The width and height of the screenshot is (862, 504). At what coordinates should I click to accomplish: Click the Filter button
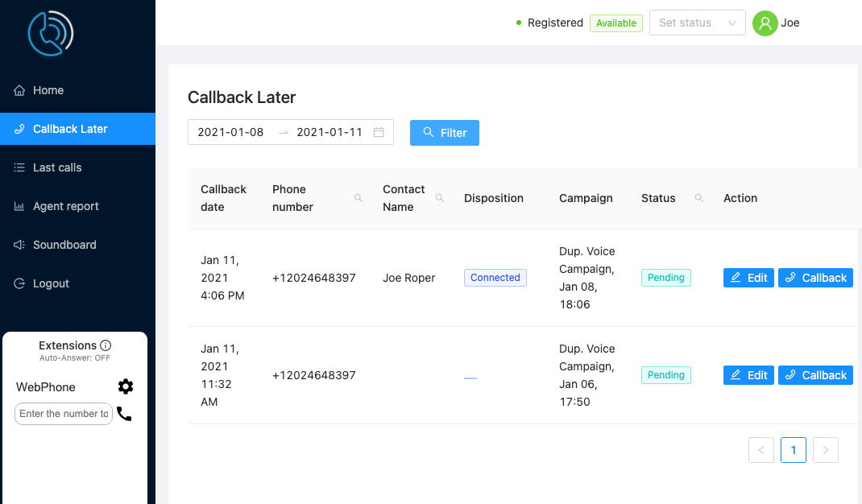444,133
